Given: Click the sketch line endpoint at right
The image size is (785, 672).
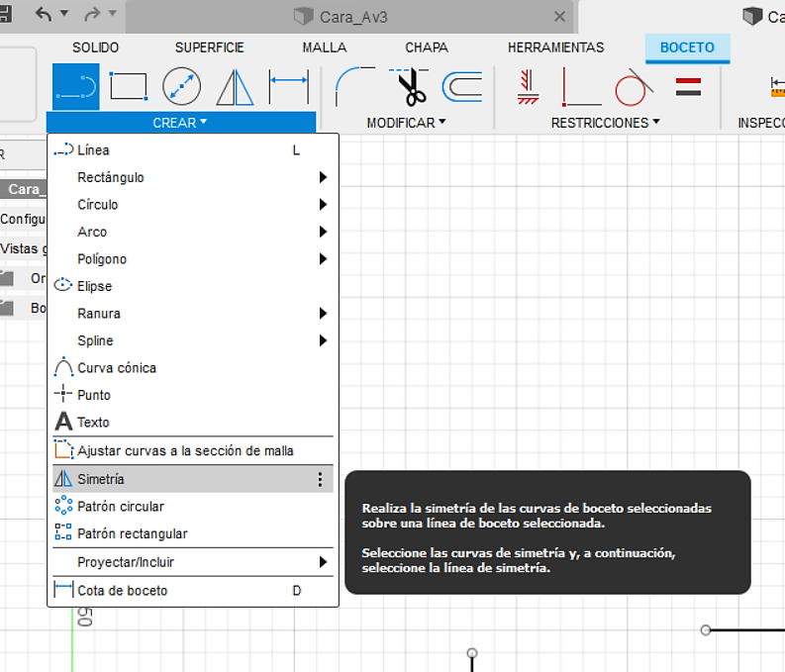Looking at the screenshot, I should (x=706, y=630).
